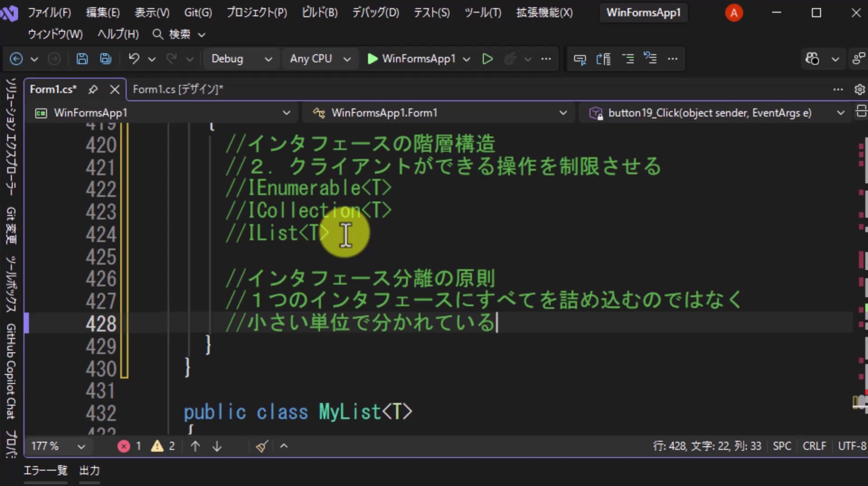Click the CRLF line ending indicator

[814, 446]
